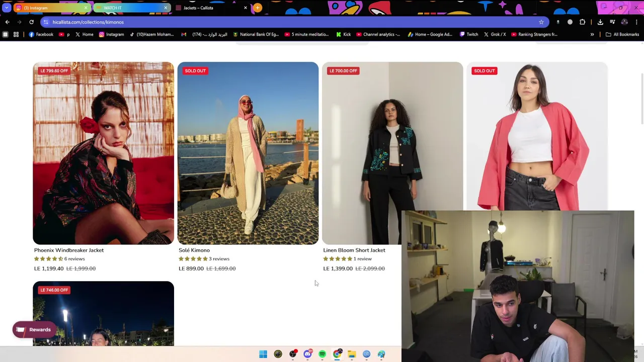Open the Facebook bookmark

41,35
